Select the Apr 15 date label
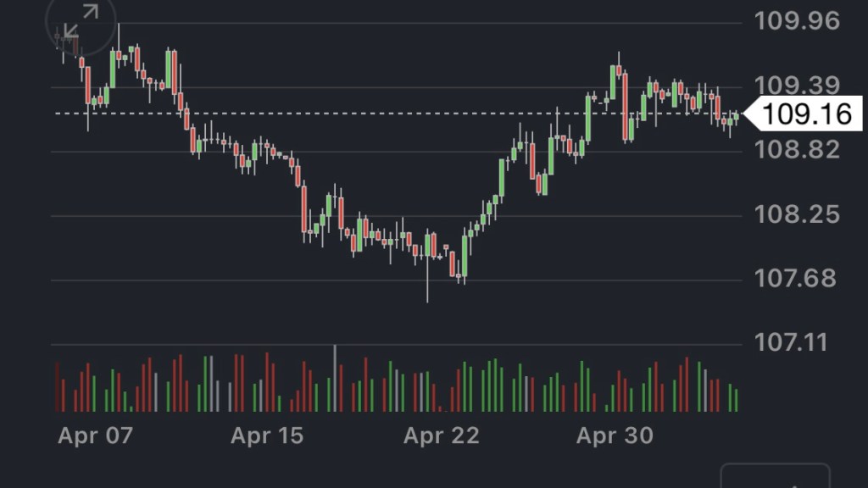Viewport: 868px width, 488px height. [267, 435]
